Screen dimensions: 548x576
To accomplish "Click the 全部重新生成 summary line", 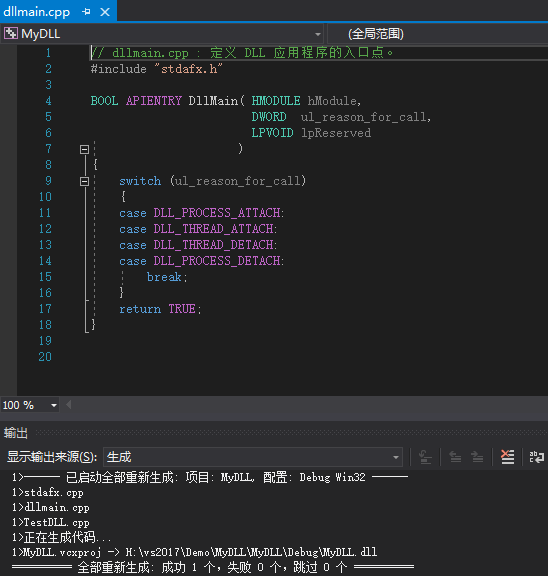I will [213, 567].
